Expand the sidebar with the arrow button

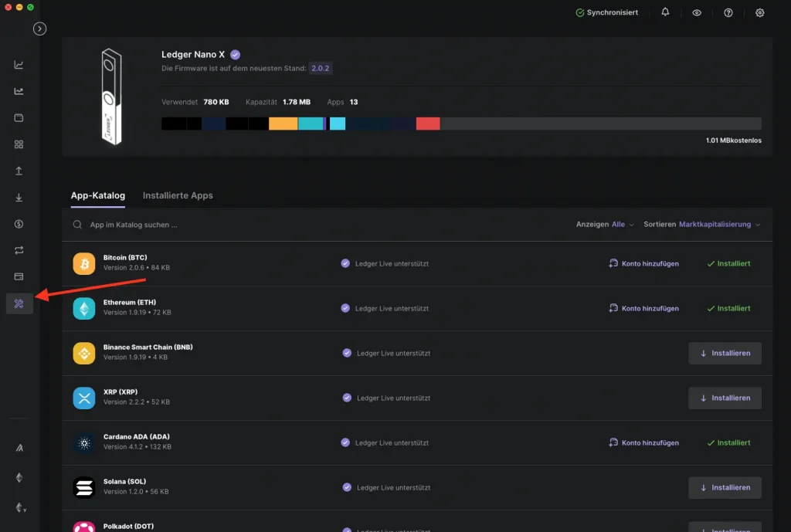click(40, 29)
